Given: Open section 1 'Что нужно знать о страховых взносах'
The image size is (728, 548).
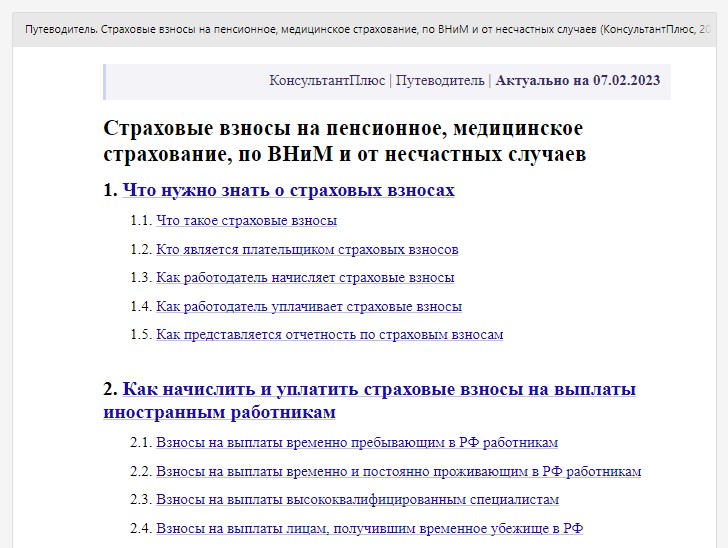Looking at the screenshot, I should coord(288,190).
